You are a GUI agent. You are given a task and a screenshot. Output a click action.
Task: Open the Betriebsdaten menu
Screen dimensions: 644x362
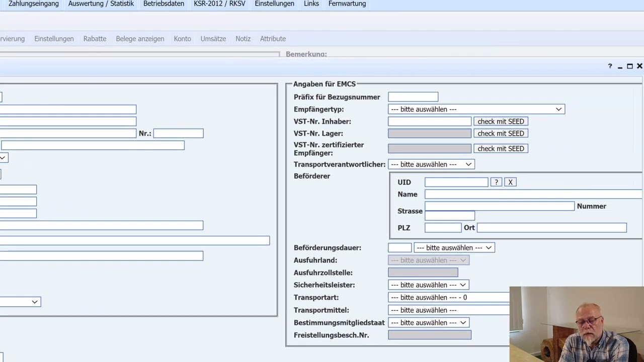(164, 4)
